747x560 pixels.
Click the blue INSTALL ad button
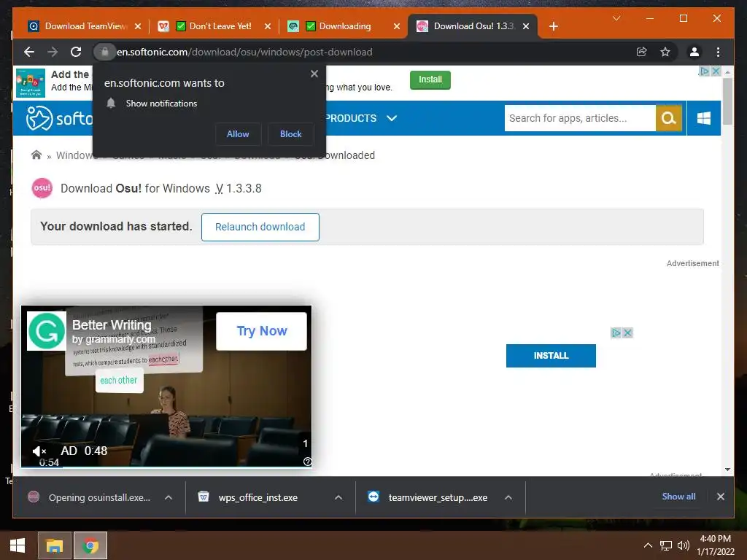coord(551,356)
